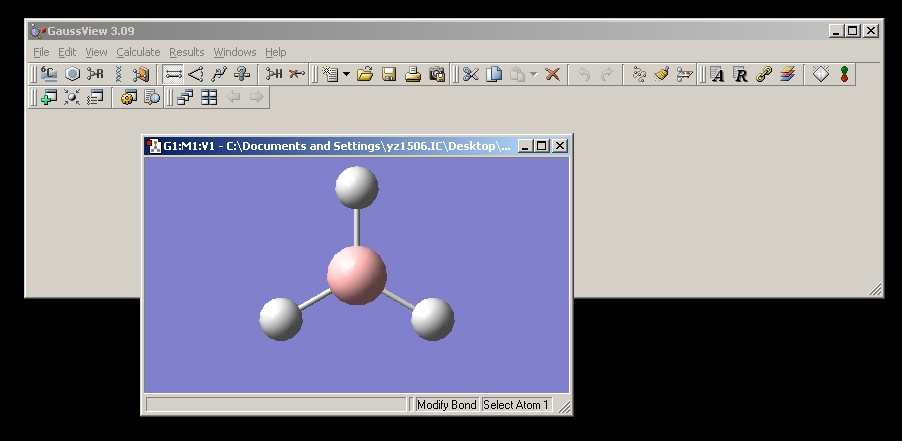The image size is (902, 441).
Task: Click the Rebond icon
Action: (639, 74)
